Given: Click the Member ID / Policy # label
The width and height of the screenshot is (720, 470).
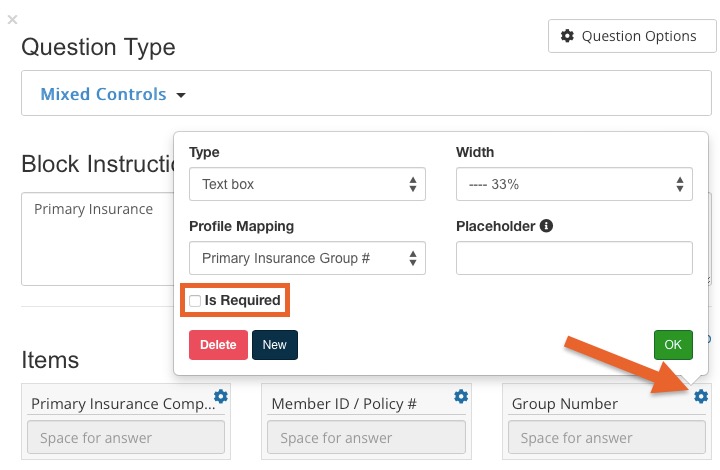Looking at the screenshot, I should point(344,403).
